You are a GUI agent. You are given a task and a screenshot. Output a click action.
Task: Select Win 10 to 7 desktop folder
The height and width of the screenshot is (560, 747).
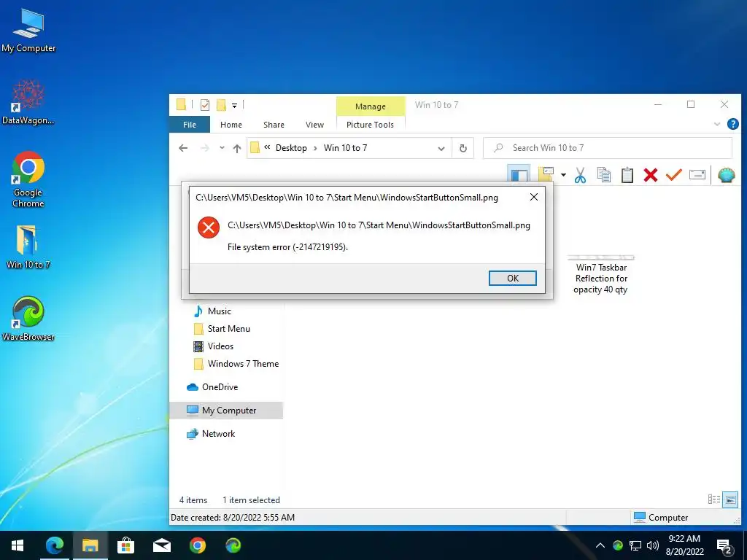[x=28, y=247]
